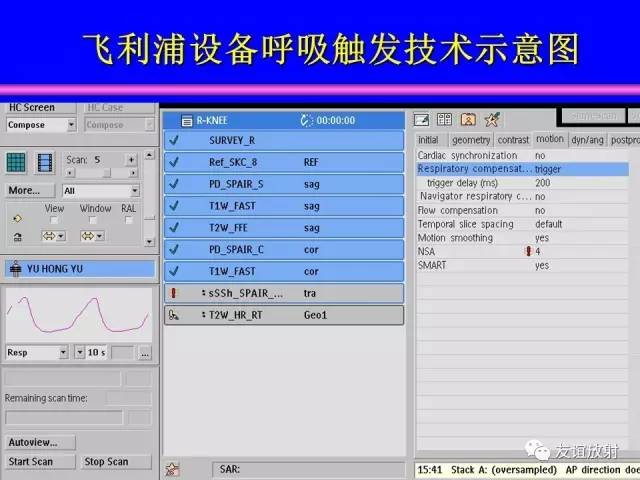Open the Compose dropdown under HC Screen
This screenshot has height=480, width=640.
point(41,125)
